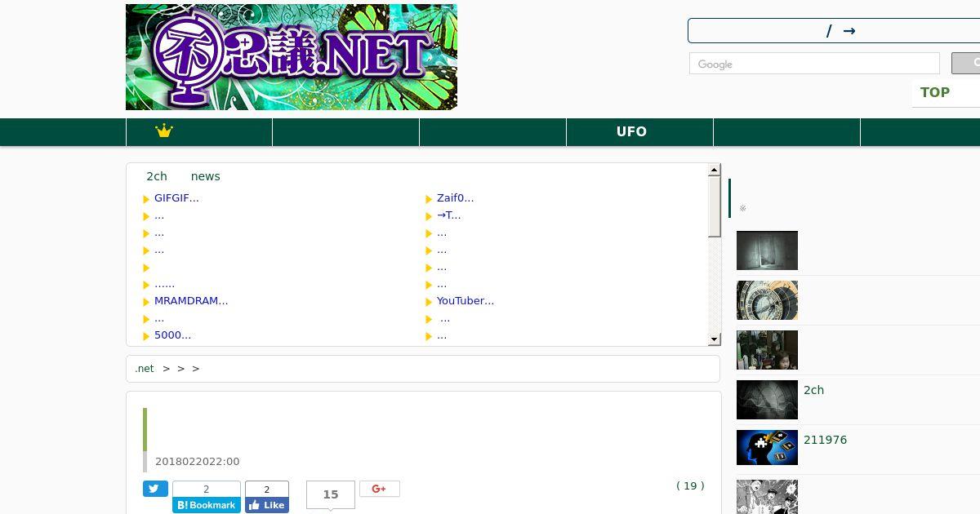Image resolution: width=980 pixels, height=514 pixels.
Task: Click the Hatena B! Bookmark button
Action: [207, 505]
